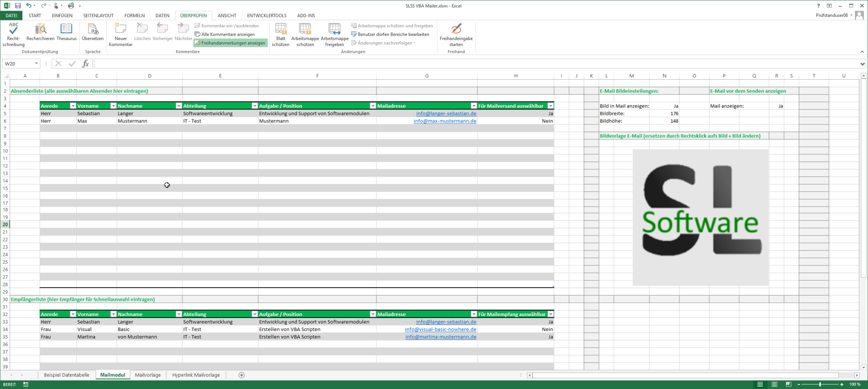Screen dimensions: 868x389
Task: Toggle Freihandanmerkungen anzeigen off
Action: pyautogui.click(x=230, y=42)
